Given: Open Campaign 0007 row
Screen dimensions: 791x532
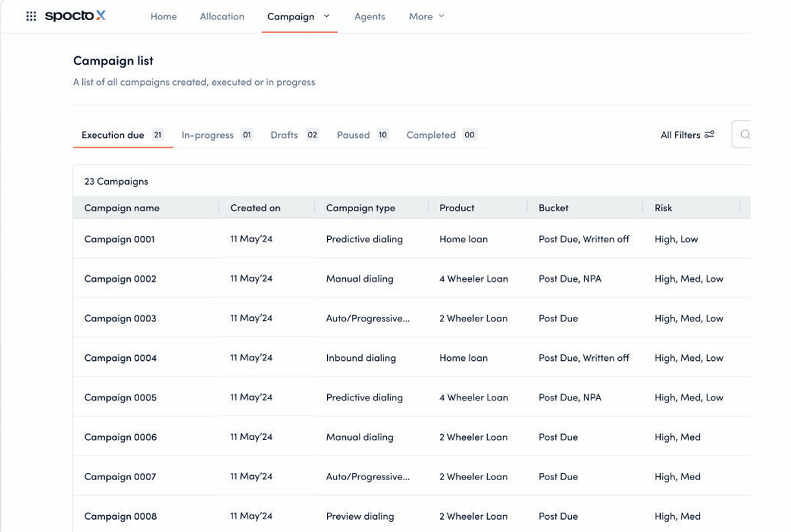Looking at the screenshot, I should (412, 476).
